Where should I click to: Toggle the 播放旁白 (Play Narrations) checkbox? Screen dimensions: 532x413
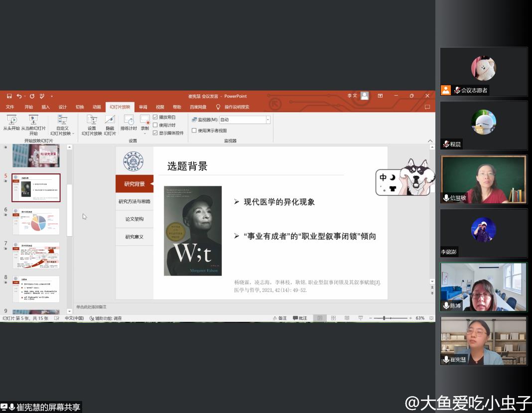coord(155,117)
